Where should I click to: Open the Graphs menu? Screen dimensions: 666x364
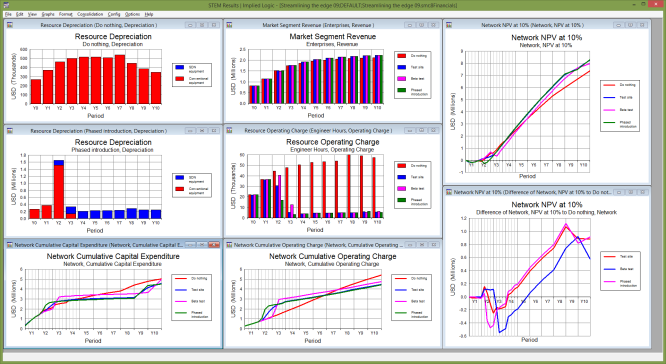click(48, 14)
